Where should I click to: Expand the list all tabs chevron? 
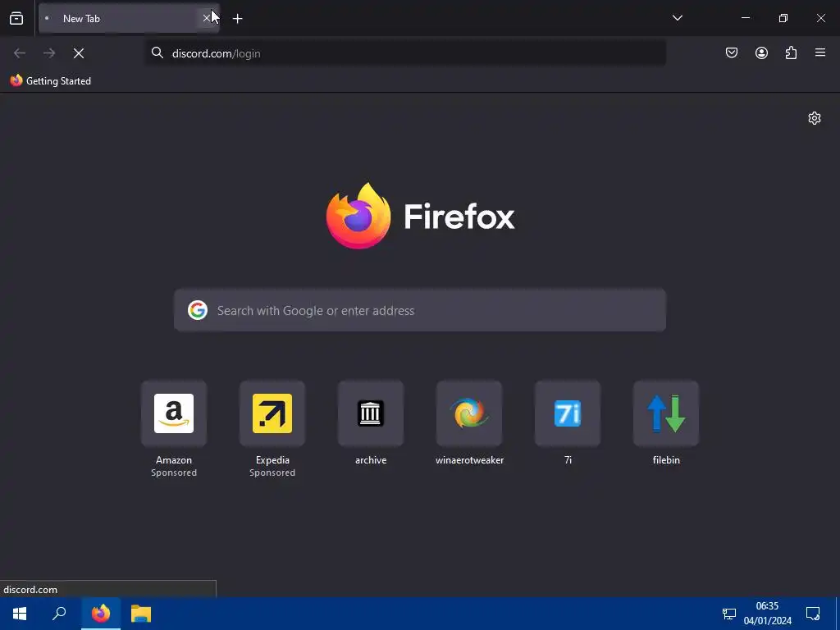point(677,18)
